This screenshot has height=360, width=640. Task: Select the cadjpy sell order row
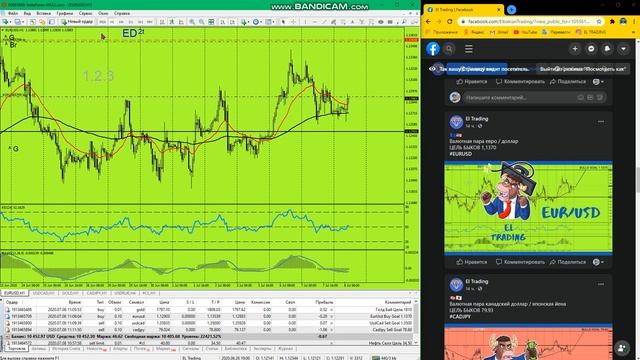pos(209,329)
